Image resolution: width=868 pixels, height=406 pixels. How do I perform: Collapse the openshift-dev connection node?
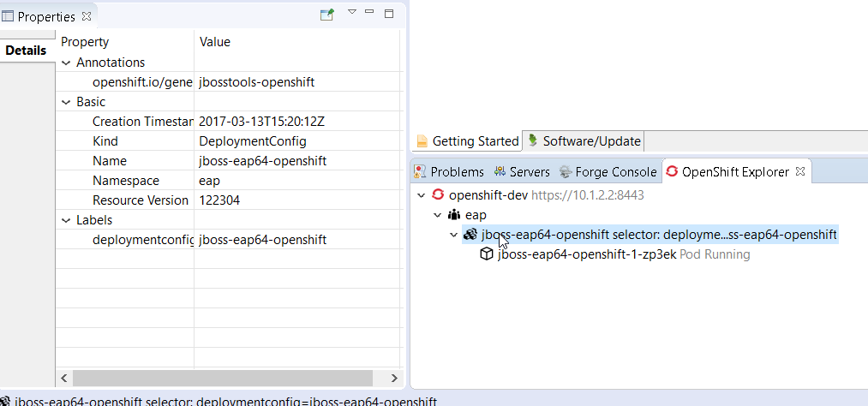pyautogui.click(x=421, y=195)
